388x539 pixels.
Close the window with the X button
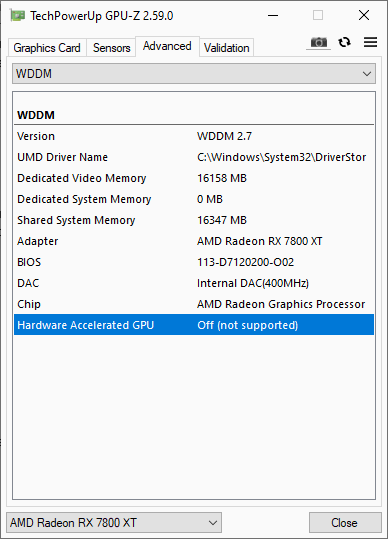click(x=364, y=15)
